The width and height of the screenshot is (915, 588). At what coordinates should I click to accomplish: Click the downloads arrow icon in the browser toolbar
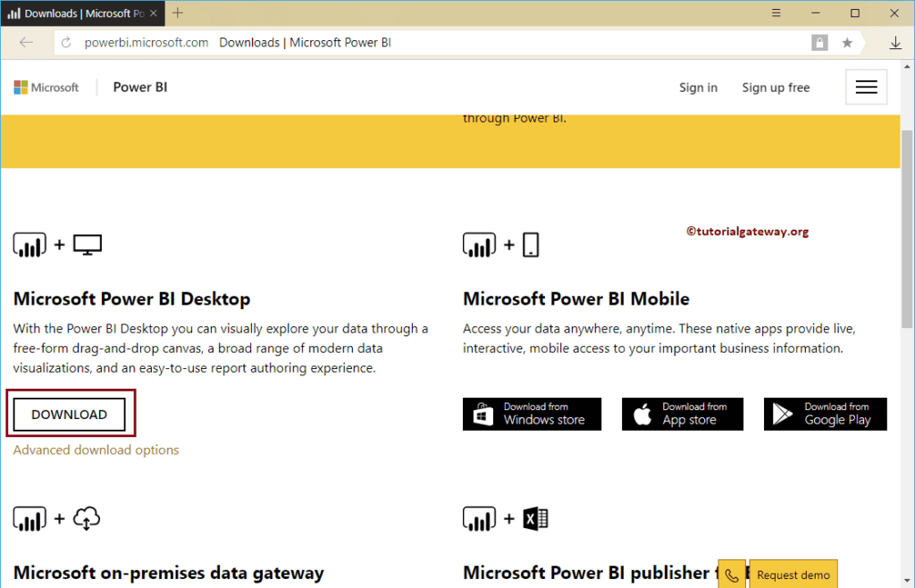tap(895, 42)
